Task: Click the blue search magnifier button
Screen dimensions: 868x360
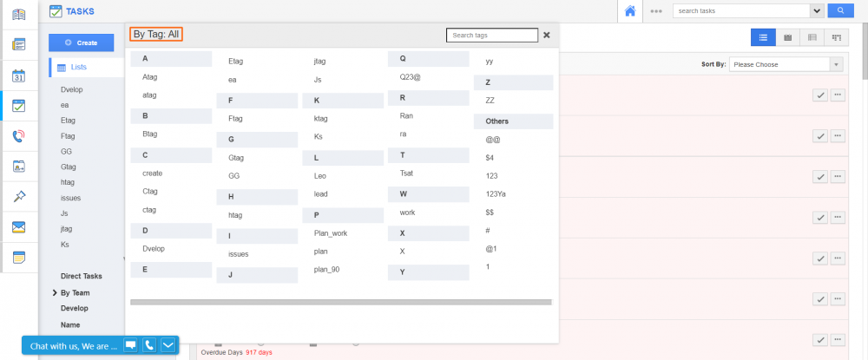Action: click(840, 11)
